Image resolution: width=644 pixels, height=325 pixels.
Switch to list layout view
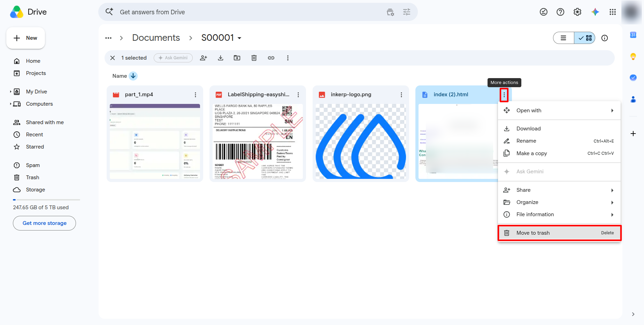(563, 38)
